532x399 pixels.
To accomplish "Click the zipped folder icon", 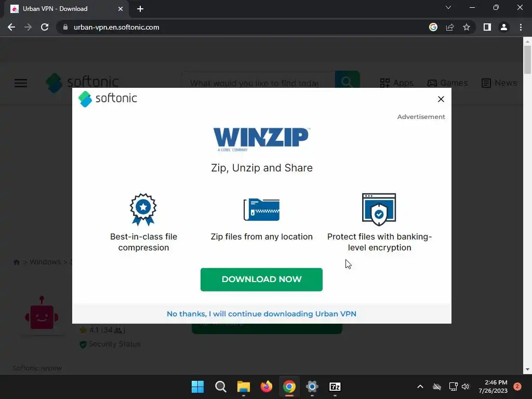I will tap(261, 209).
